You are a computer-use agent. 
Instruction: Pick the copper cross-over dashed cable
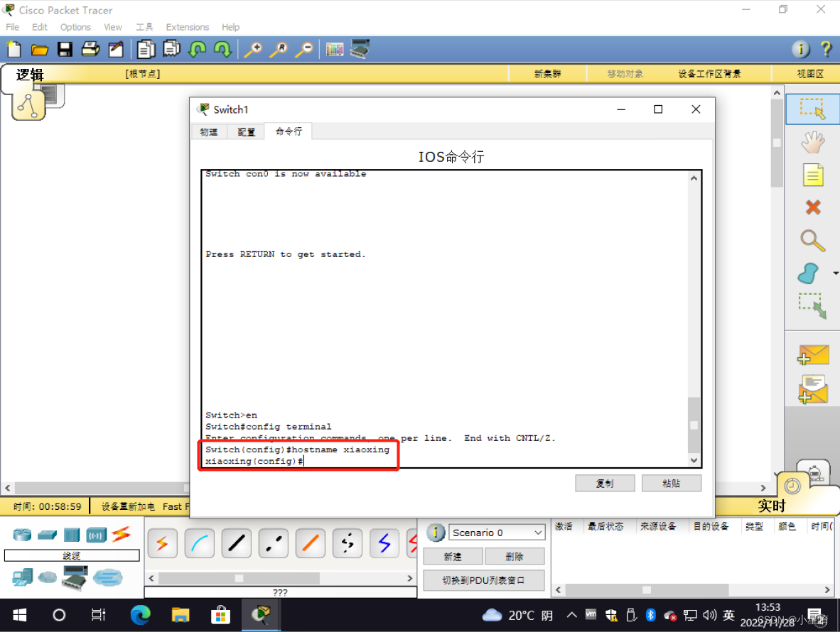[273, 543]
